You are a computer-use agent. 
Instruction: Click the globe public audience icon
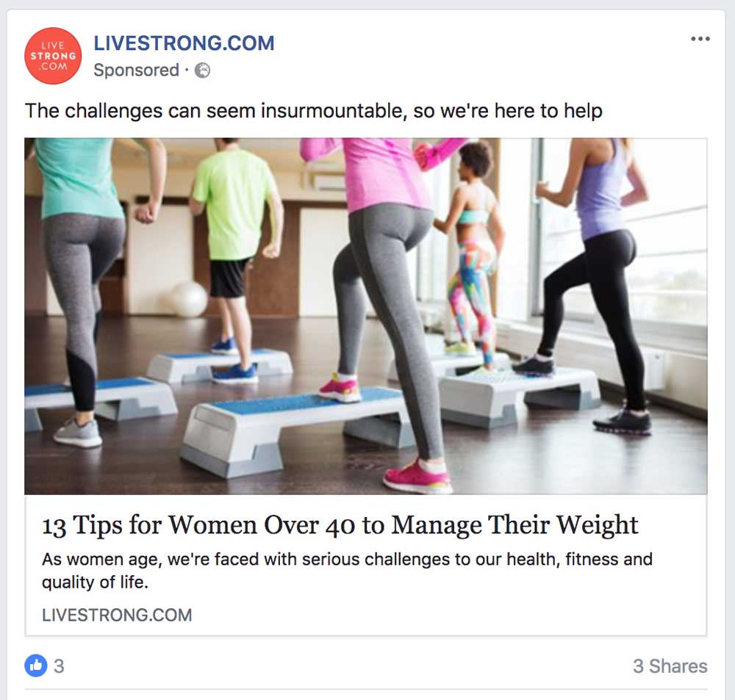(x=203, y=71)
